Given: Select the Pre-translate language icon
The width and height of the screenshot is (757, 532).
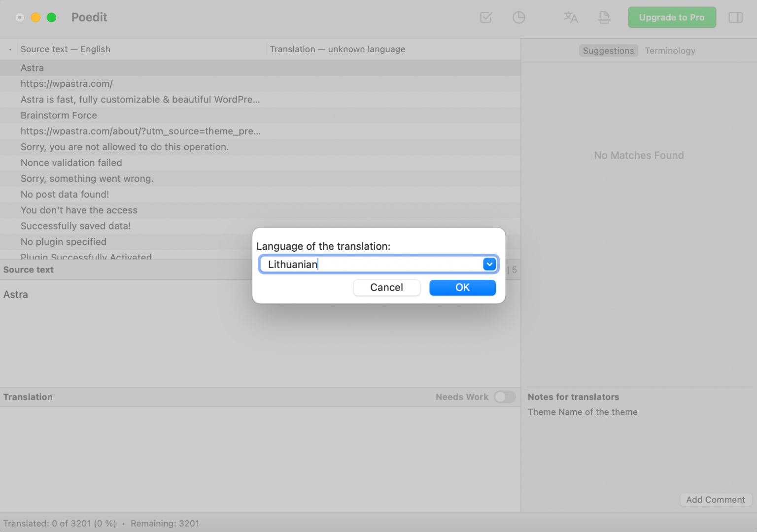Looking at the screenshot, I should click(x=571, y=17).
